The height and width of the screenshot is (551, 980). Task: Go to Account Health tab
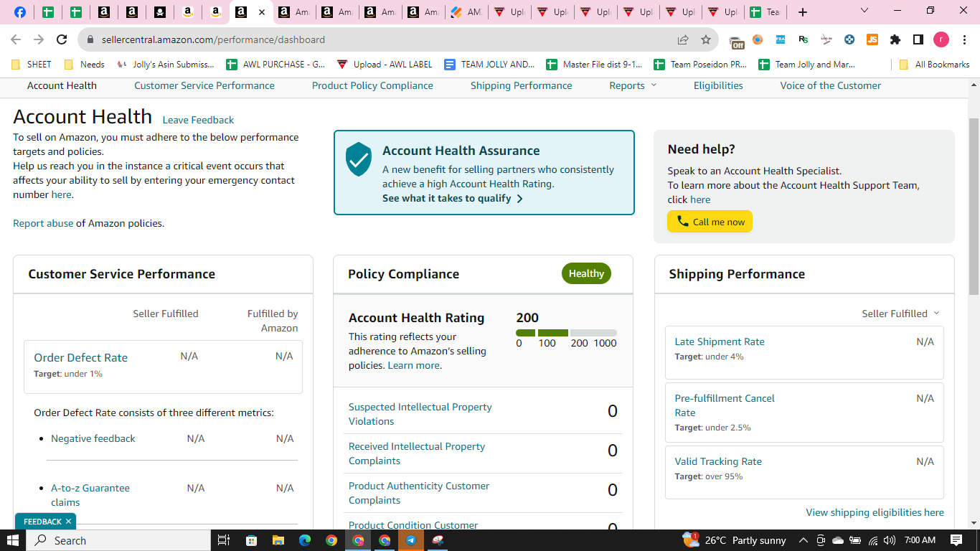pyautogui.click(x=62, y=85)
